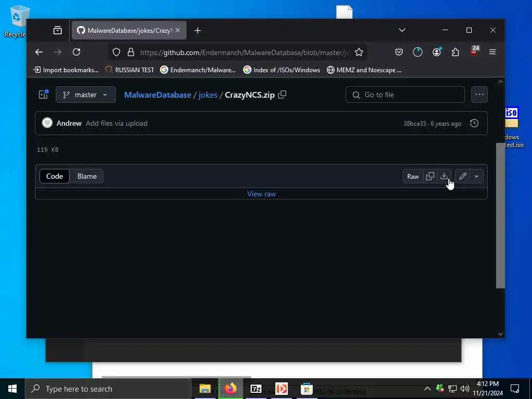
Task: Close the MalwareDatabase tab
Action: (178, 30)
